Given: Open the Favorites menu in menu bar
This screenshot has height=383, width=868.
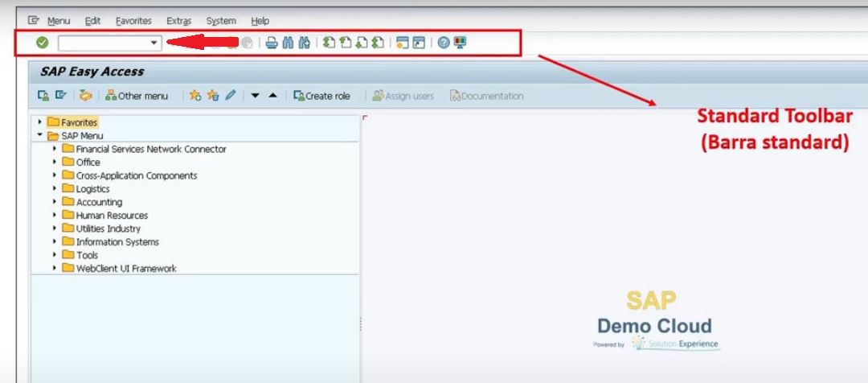Looking at the screenshot, I should coord(133,21).
